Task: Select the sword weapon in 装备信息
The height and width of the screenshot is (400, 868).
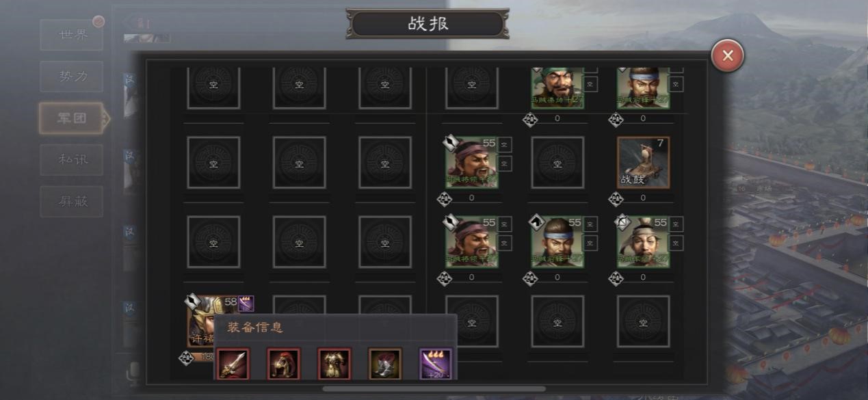Action: pyautogui.click(x=233, y=364)
